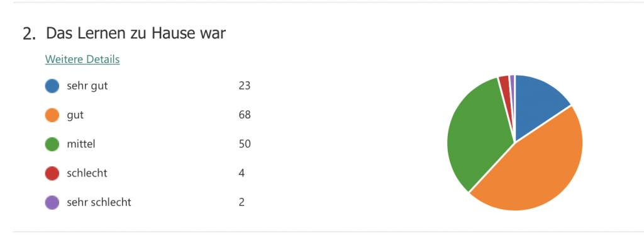Open the Weitere Details link
Viewport: 644px width, 235px height.
82,59
